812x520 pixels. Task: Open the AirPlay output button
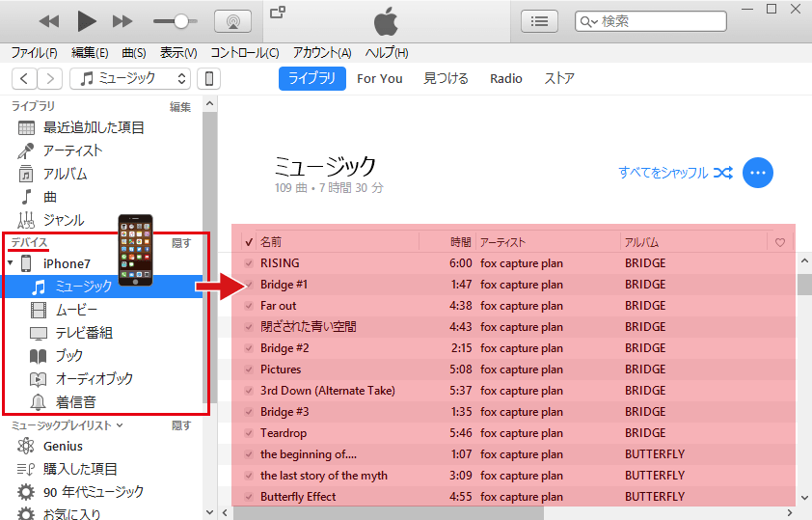coord(233,21)
